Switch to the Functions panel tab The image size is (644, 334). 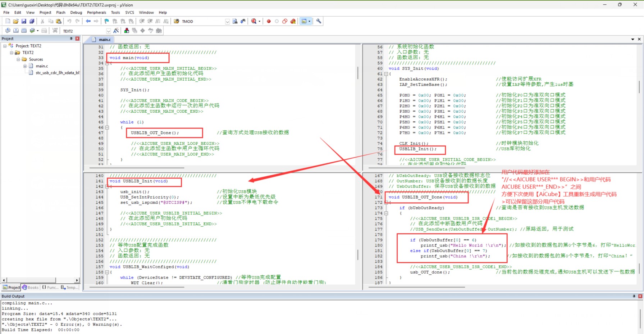(50, 288)
